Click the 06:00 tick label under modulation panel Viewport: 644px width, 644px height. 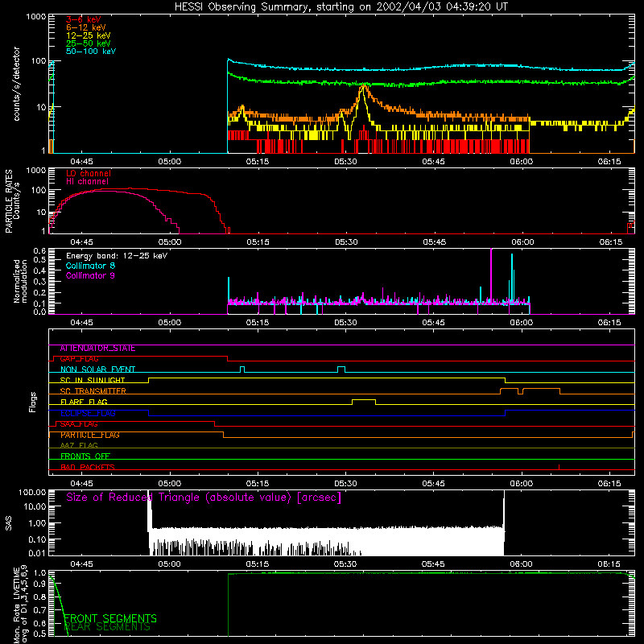[x=521, y=323]
